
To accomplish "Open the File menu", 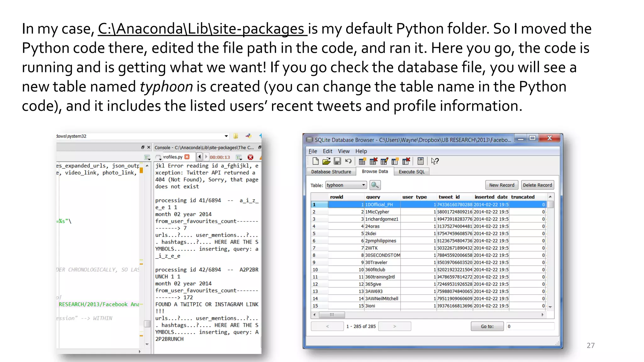I will click(313, 151).
